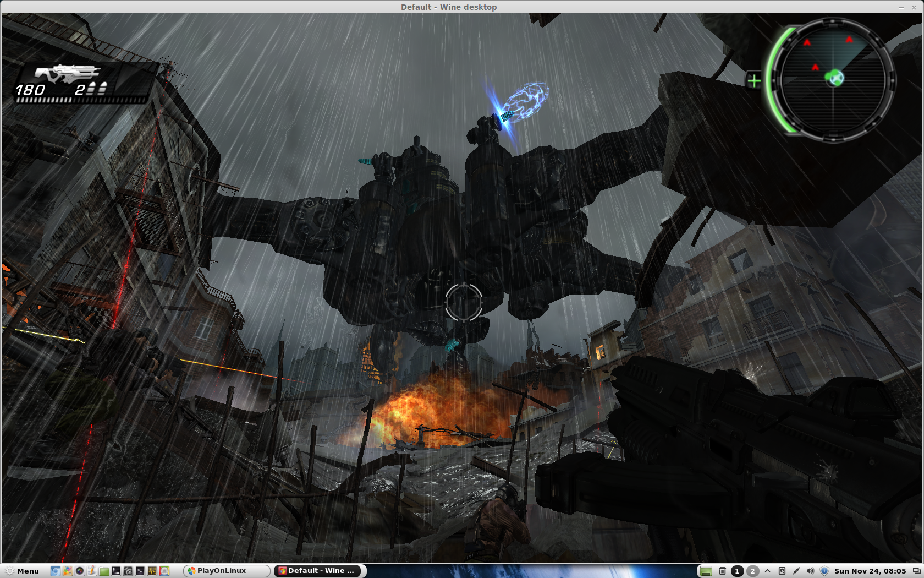Click the assault rifle weapon icon in HUD
Screen dimensions: 924x578
(67, 73)
